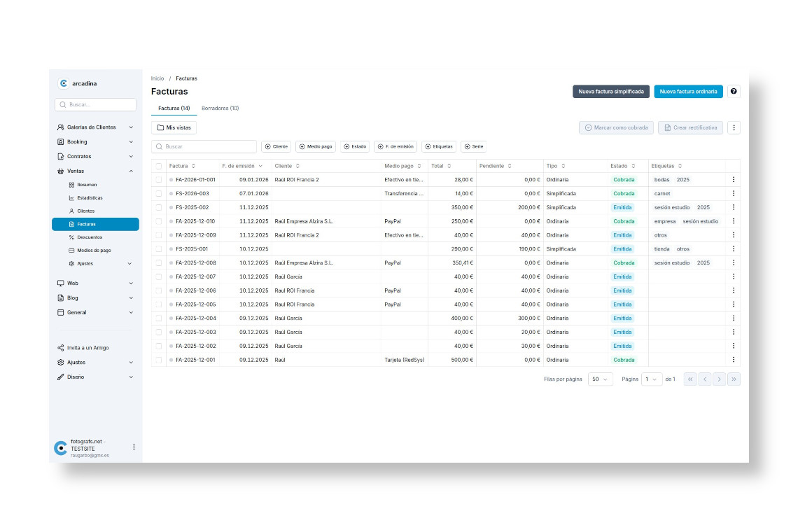Tick the checkbox for FA-2025-12-001
The height and width of the screenshot is (532, 798).
tap(159, 359)
